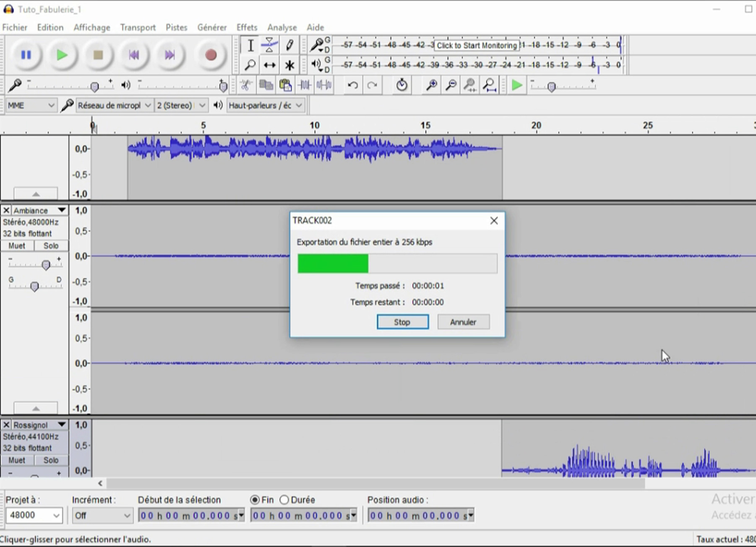This screenshot has height=547, width=756.
Task: Open the Transport menu
Action: click(138, 27)
